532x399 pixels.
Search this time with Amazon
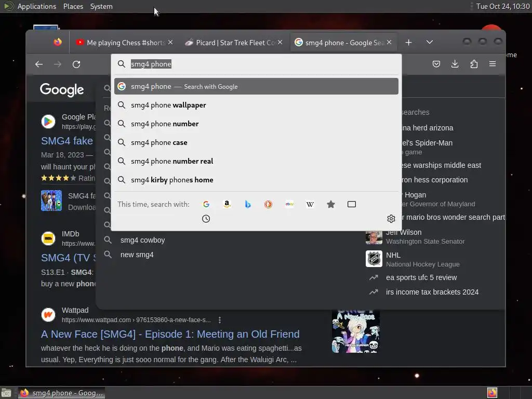(227, 204)
